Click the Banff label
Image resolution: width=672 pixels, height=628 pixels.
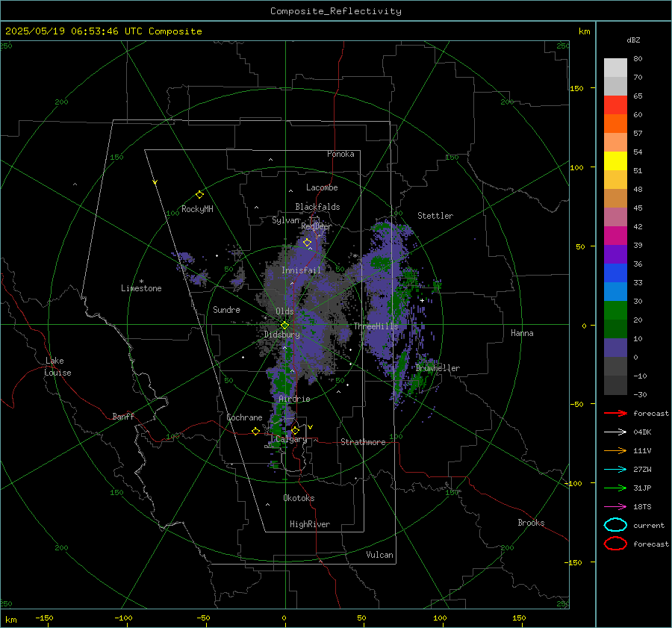(123, 416)
